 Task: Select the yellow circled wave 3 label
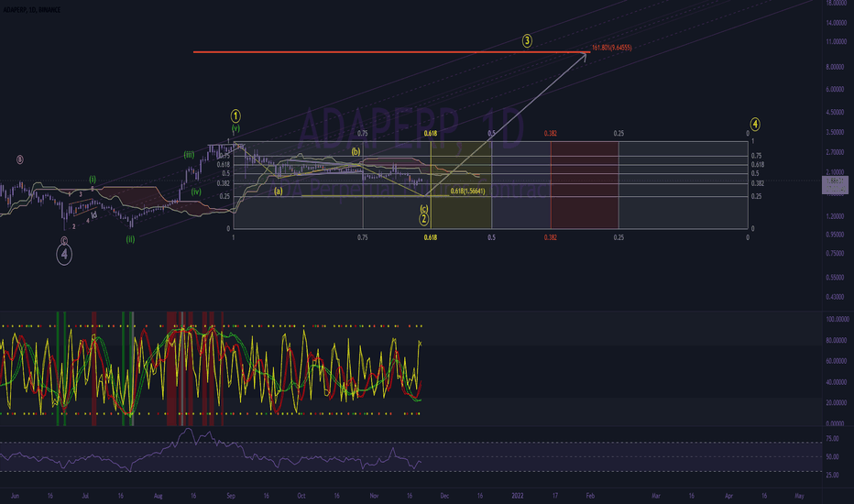(x=527, y=40)
